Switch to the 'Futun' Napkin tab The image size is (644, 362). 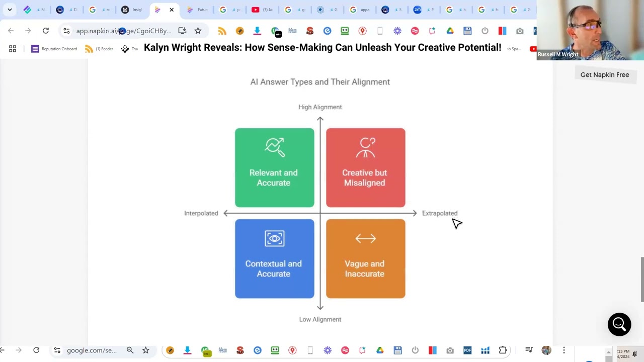197,10
